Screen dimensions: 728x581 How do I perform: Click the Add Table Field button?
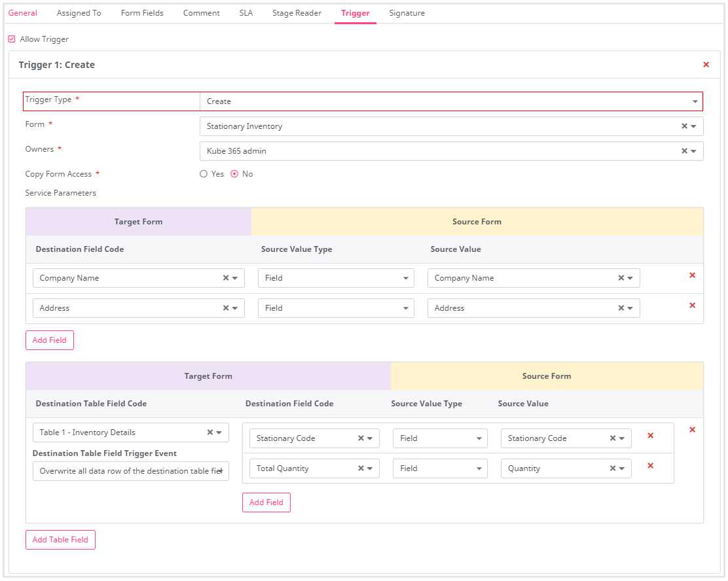(60, 540)
